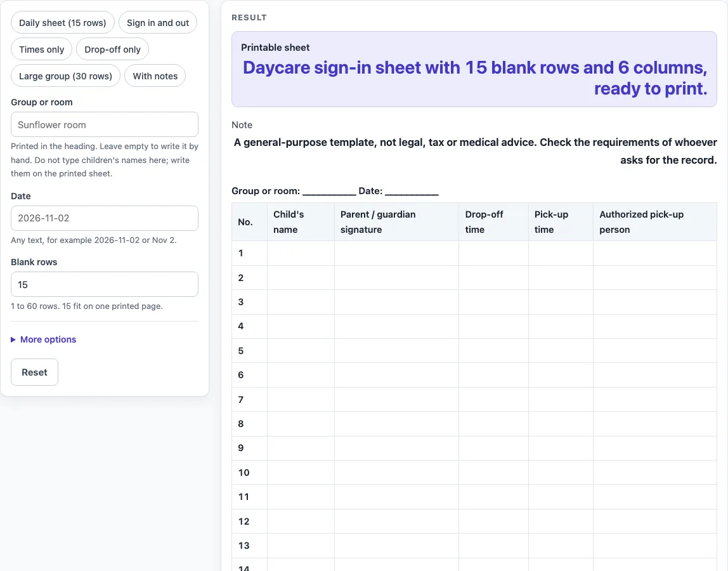The image size is (728, 571).
Task: Click the Printable sheet summary headline
Action: [475, 78]
